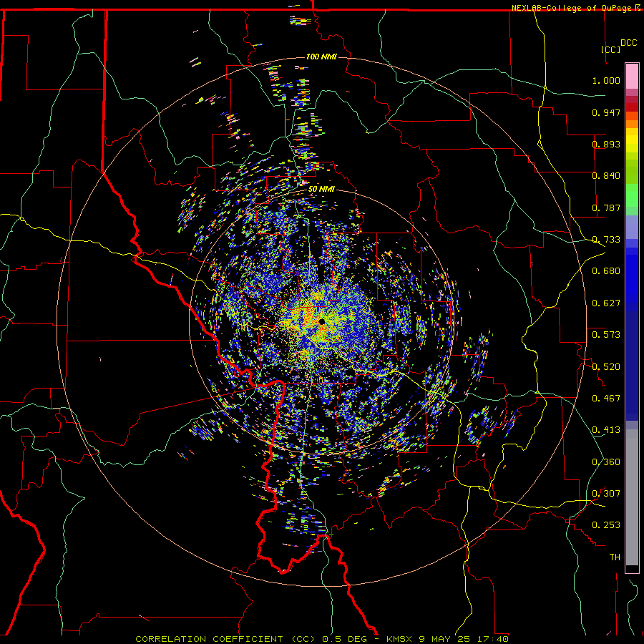Click the 0.413 scale value
644x644 pixels.
[x=606, y=430]
